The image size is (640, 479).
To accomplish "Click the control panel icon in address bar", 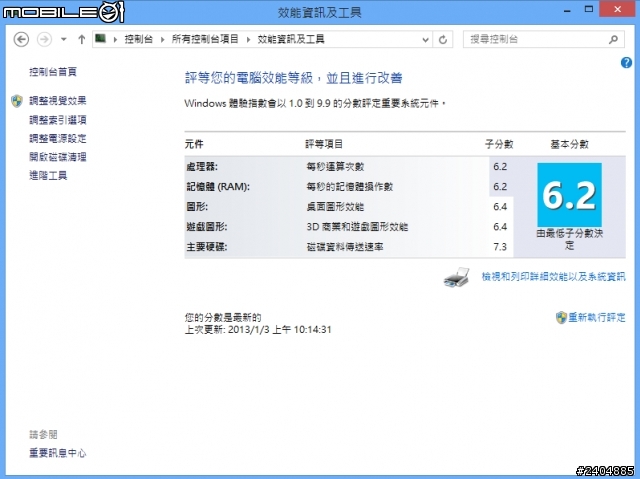I will tap(100, 39).
